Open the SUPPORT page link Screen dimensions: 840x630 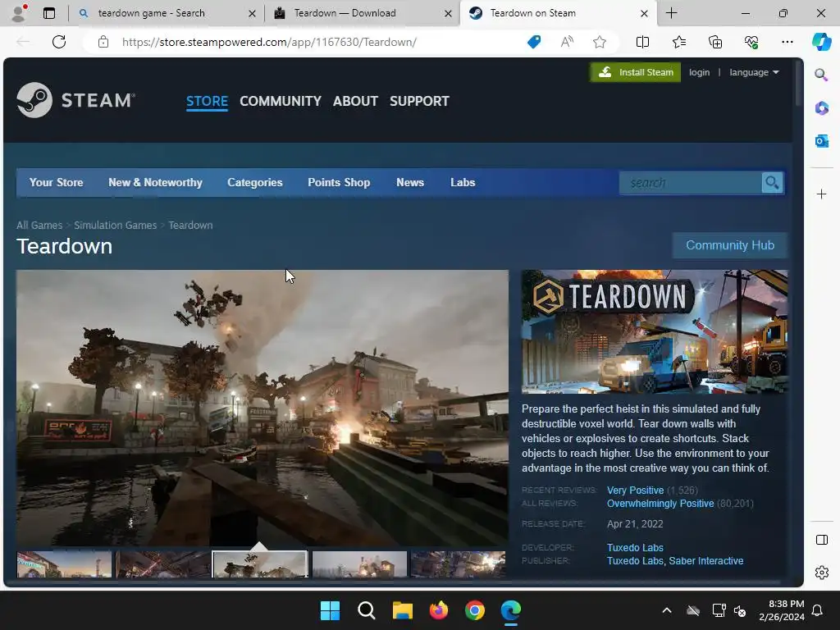[x=419, y=101]
